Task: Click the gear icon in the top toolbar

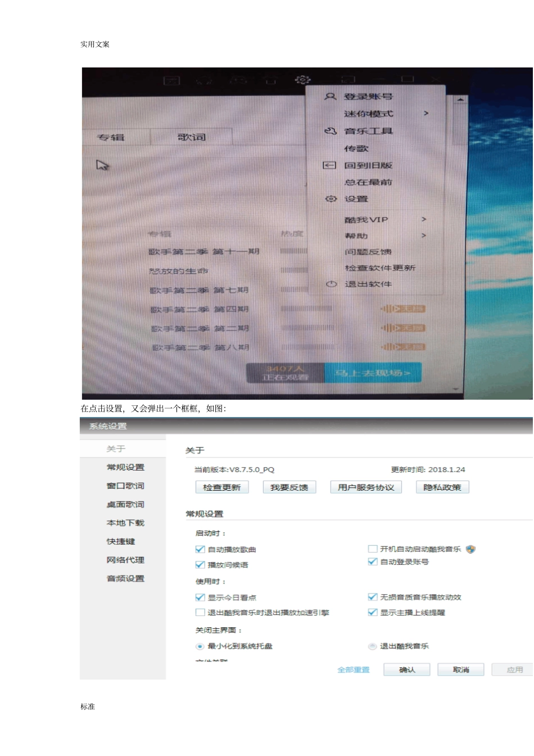Action: [x=302, y=80]
